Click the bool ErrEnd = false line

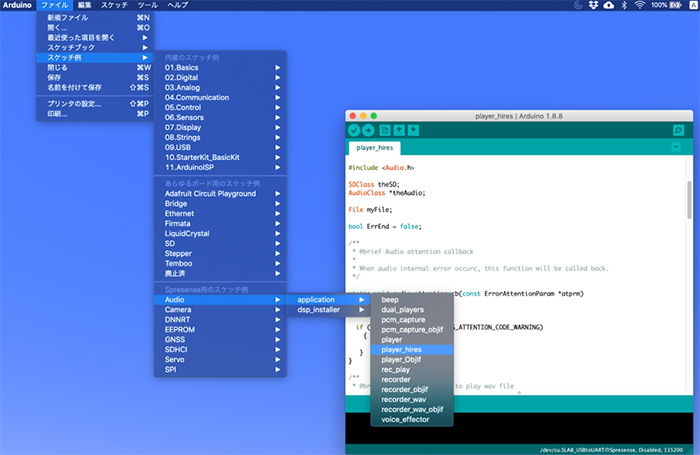pyautogui.click(x=385, y=226)
